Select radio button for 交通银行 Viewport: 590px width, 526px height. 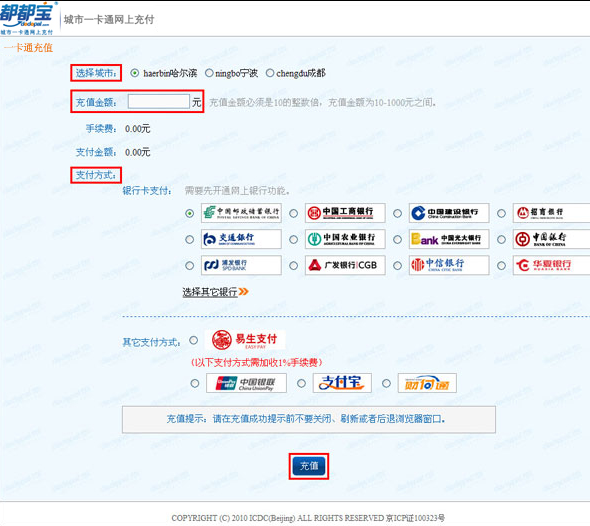tap(190, 239)
